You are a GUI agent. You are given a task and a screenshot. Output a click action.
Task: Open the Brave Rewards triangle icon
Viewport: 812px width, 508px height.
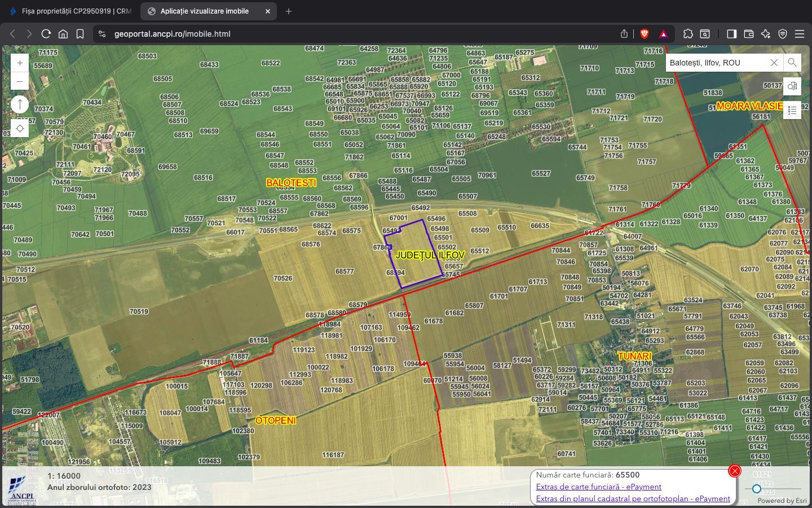pos(664,34)
